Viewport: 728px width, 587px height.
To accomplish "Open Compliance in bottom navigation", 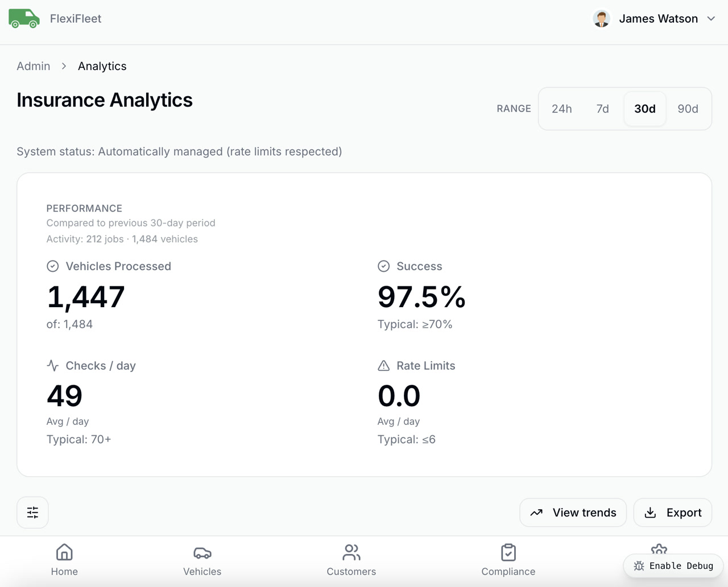I will pyautogui.click(x=508, y=560).
